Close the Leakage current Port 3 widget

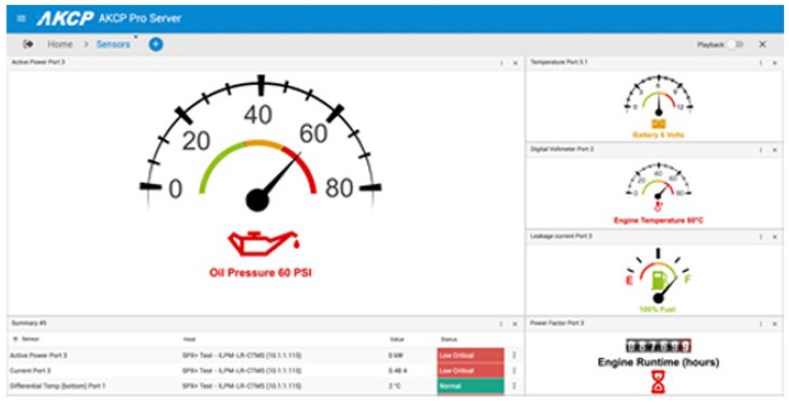pyautogui.click(x=775, y=236)
